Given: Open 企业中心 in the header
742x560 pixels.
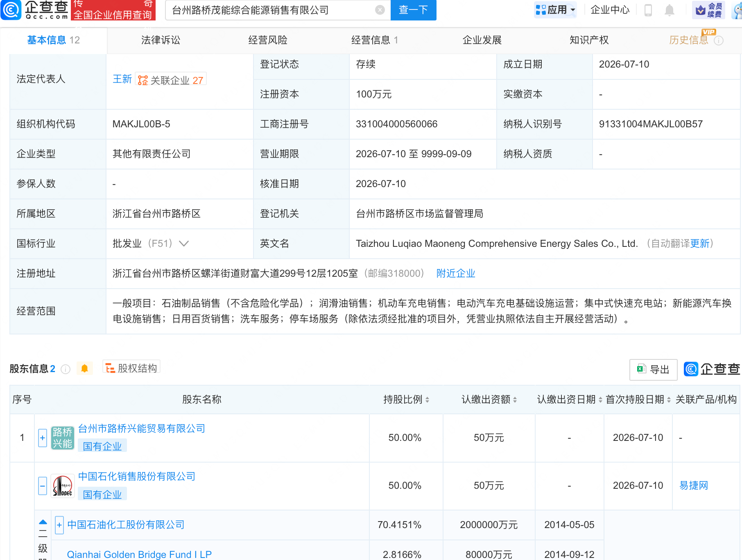Looking at the screenshot, I should (x=610, y=10).
